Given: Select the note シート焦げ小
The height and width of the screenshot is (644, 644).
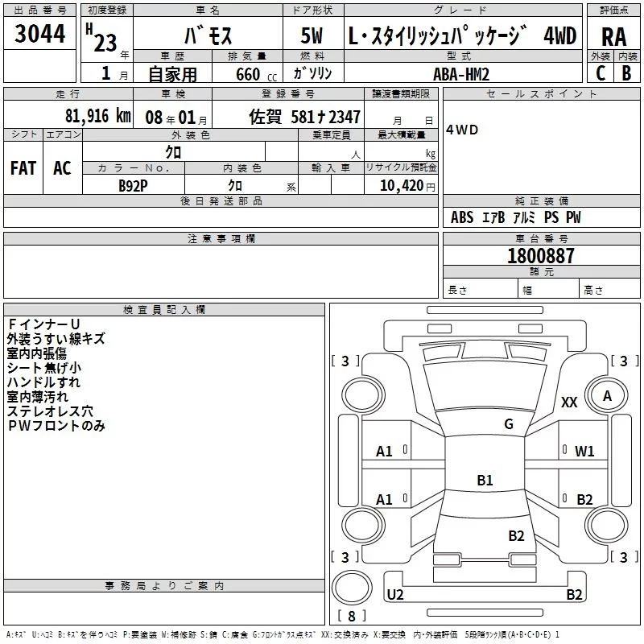Looking at the screenshot, I should point(44,368).
